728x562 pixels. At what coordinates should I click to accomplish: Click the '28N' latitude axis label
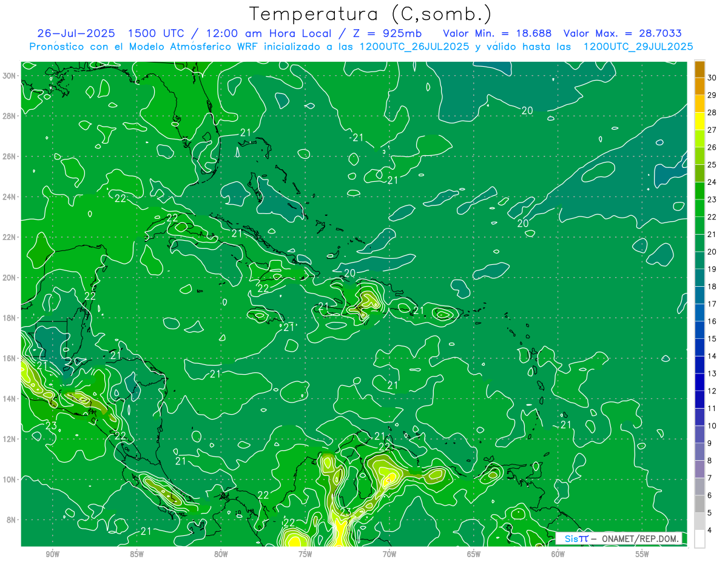point(10,116)
